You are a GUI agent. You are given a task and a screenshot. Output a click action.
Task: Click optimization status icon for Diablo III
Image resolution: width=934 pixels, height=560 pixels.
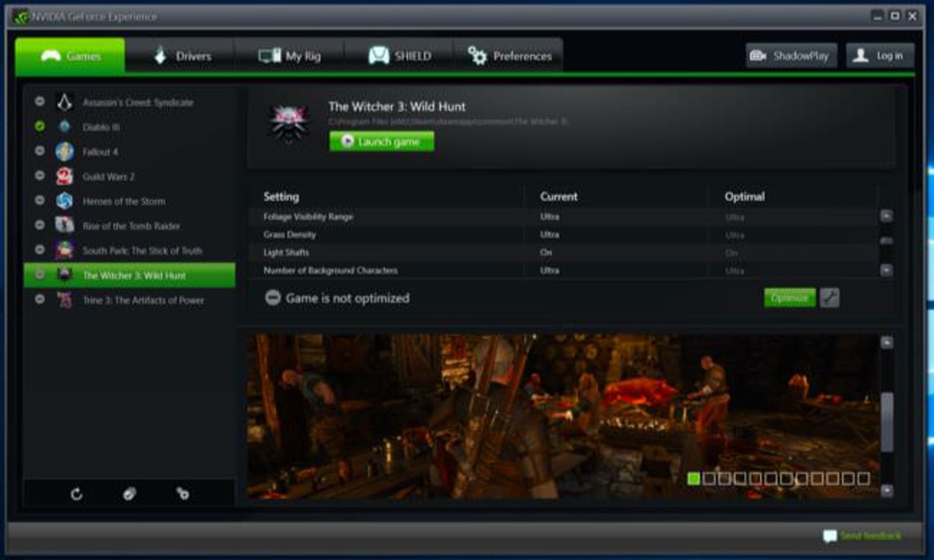coord(40,126)
